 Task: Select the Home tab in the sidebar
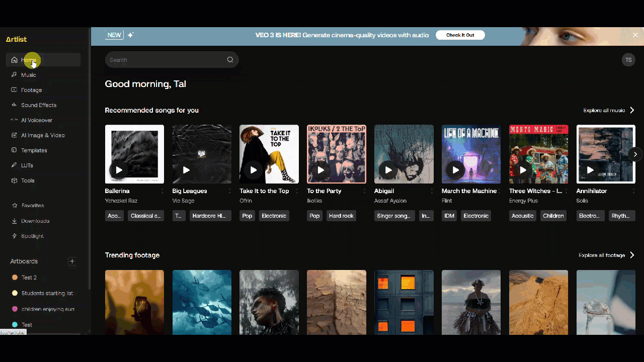point(28,59)
